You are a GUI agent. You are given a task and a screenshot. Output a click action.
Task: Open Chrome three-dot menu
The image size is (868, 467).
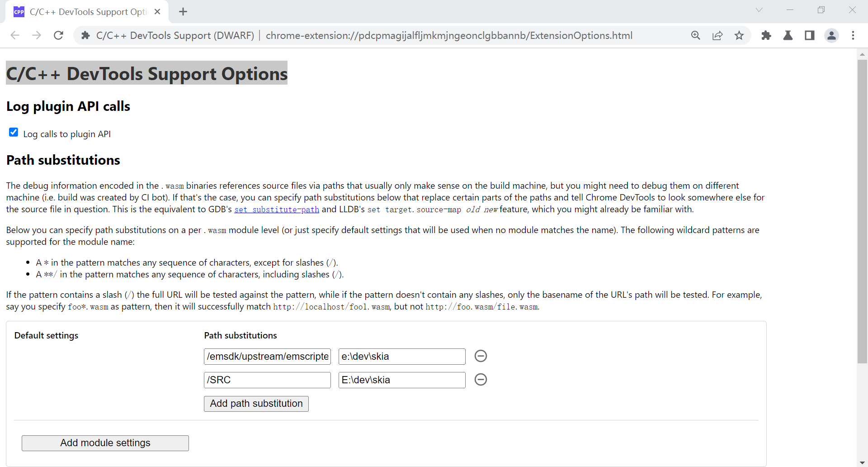pos(853,35)
